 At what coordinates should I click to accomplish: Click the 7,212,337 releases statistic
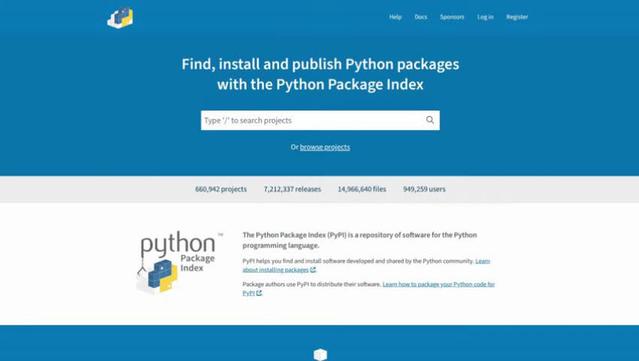[x=292, y=189]
